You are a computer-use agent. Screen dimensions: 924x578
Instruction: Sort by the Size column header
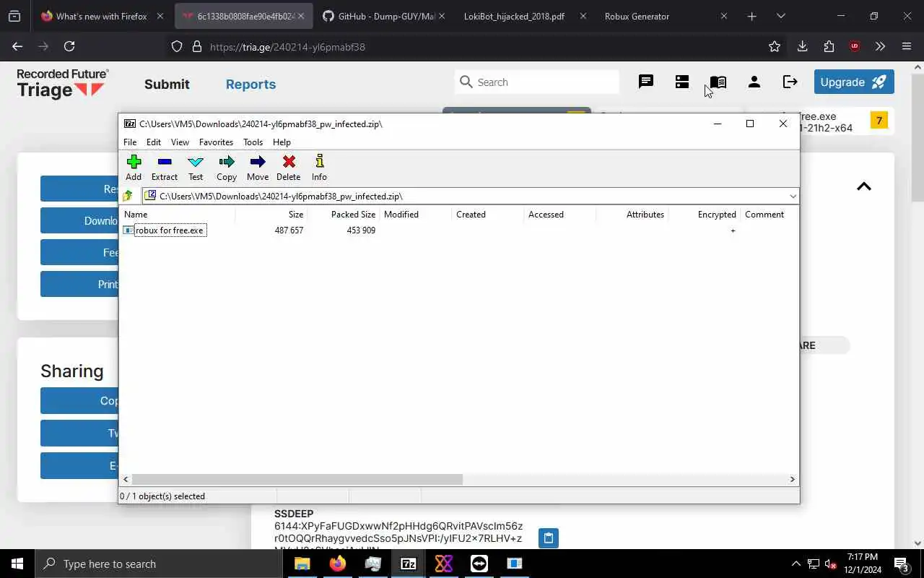[271, 215]
